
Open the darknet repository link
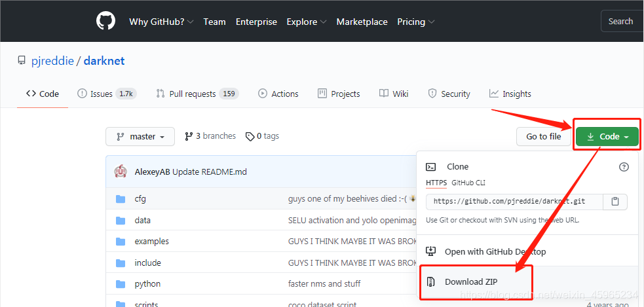pyautogui.click(x=104, y=61)
